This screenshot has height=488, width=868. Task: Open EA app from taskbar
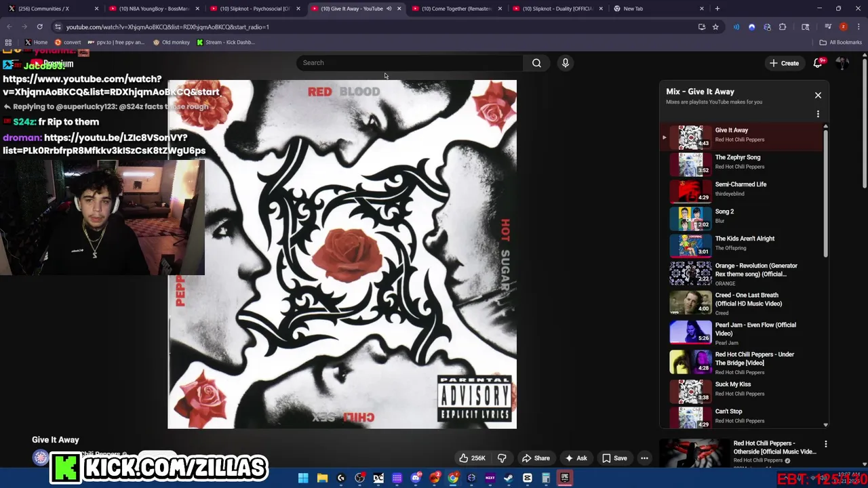click(434, 478)
